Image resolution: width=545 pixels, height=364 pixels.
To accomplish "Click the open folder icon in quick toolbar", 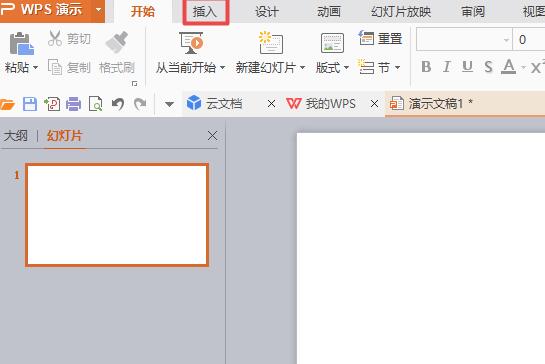I will point(7,104).
